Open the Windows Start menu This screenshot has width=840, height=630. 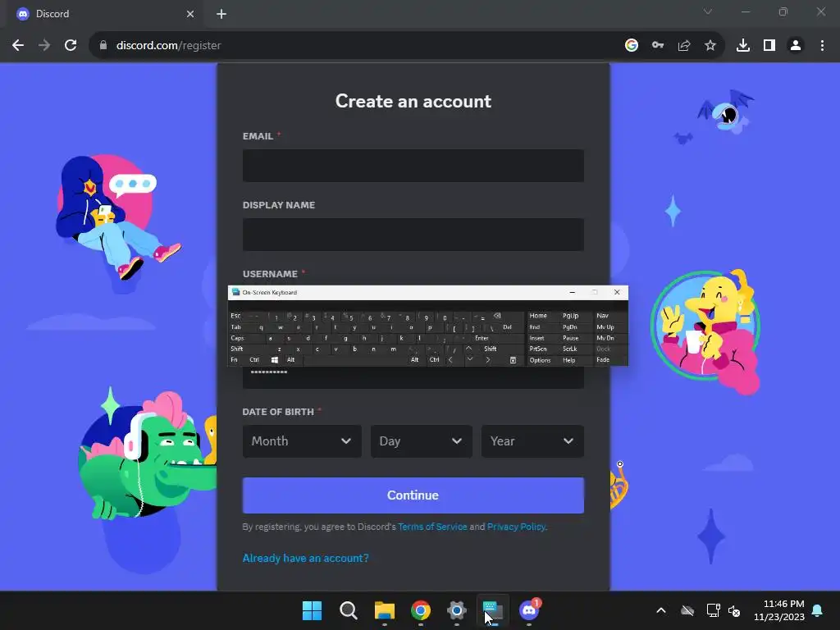coord(312,610)
